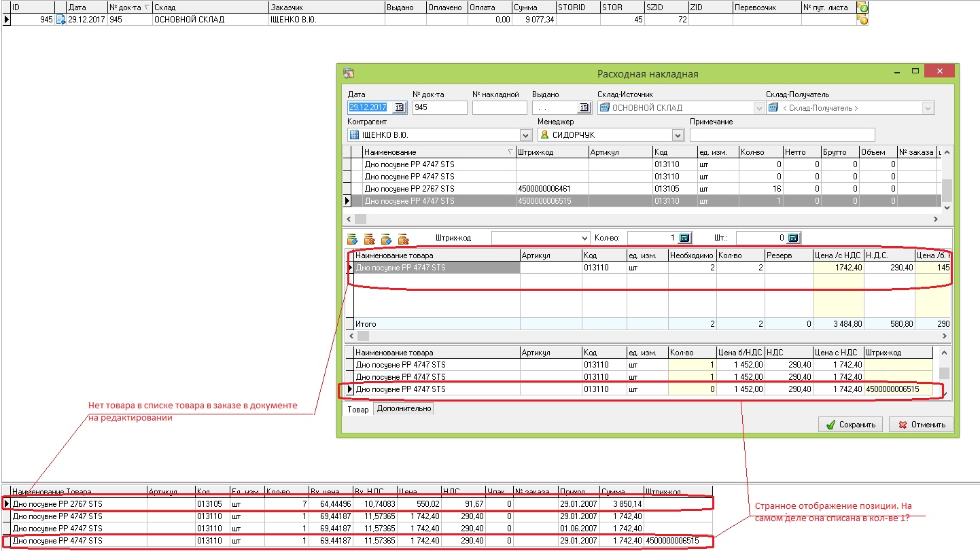The height and width of the screenshot is (551, 980).
Task: Click into the Примечание text field
Action: (x=782, y=135)
